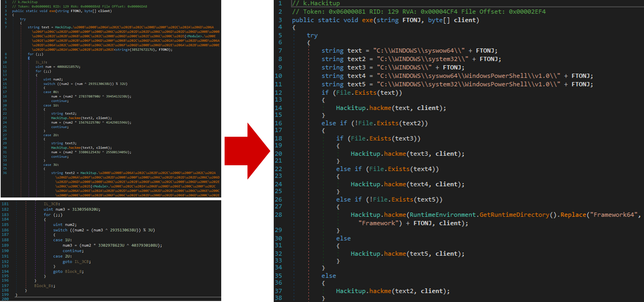This screenshot has width=644, height=302.
Task: Click the 'IL_13:' label
Action: [x=42, y=62]
